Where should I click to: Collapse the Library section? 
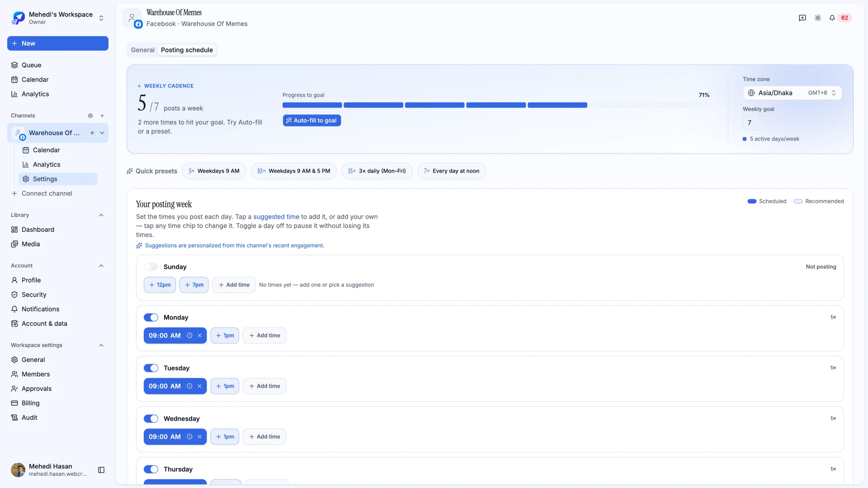tap(101, 215)
